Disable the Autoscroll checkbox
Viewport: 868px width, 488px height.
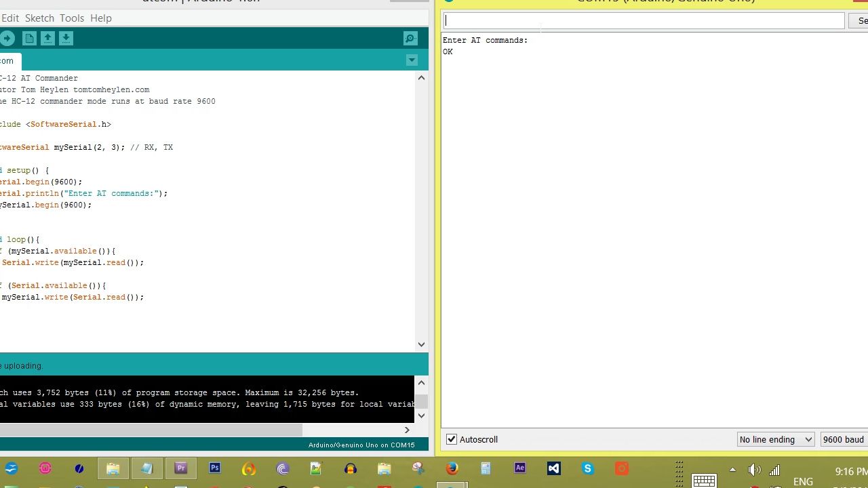451,439
